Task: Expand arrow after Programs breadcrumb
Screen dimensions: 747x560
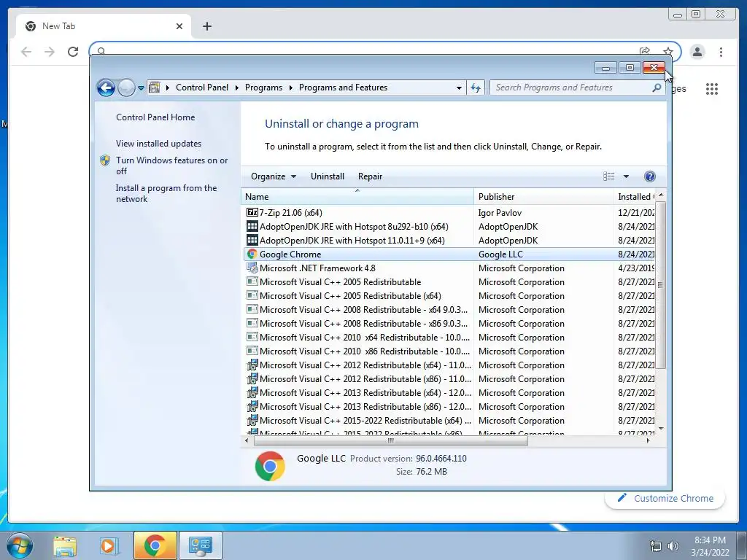Action: tap(290, 87)
